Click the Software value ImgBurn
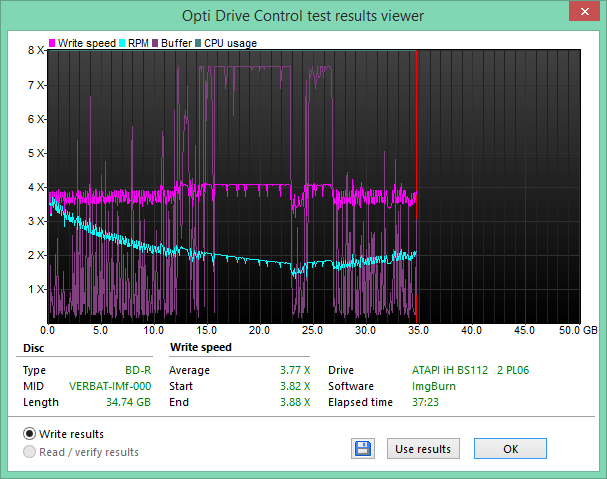Viewport: 607px width, 479px height. [x=434, y=386]
